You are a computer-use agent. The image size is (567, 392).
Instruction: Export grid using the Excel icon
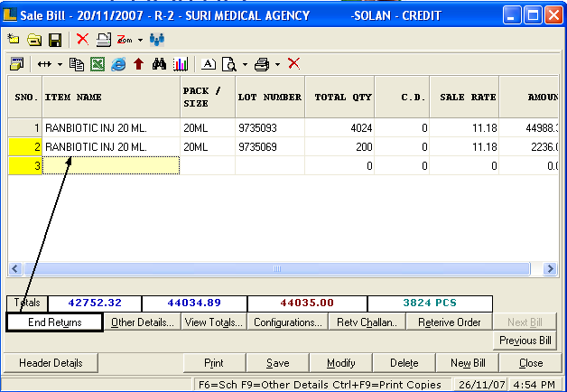point(98,64)
